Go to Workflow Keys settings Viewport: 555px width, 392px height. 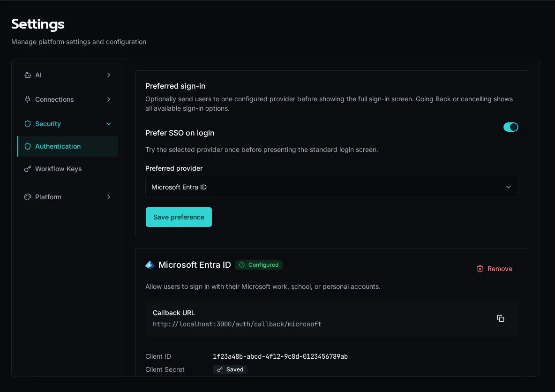pos(67,169)
